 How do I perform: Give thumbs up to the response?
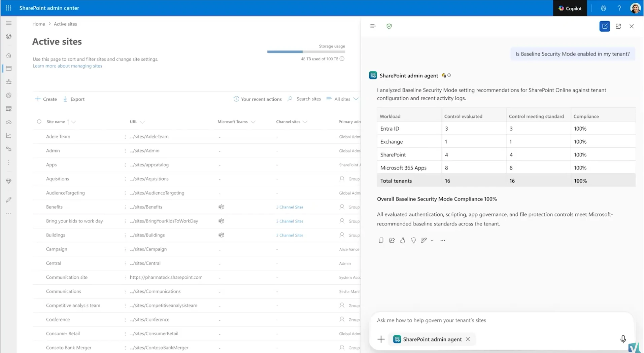click(403, 240)
